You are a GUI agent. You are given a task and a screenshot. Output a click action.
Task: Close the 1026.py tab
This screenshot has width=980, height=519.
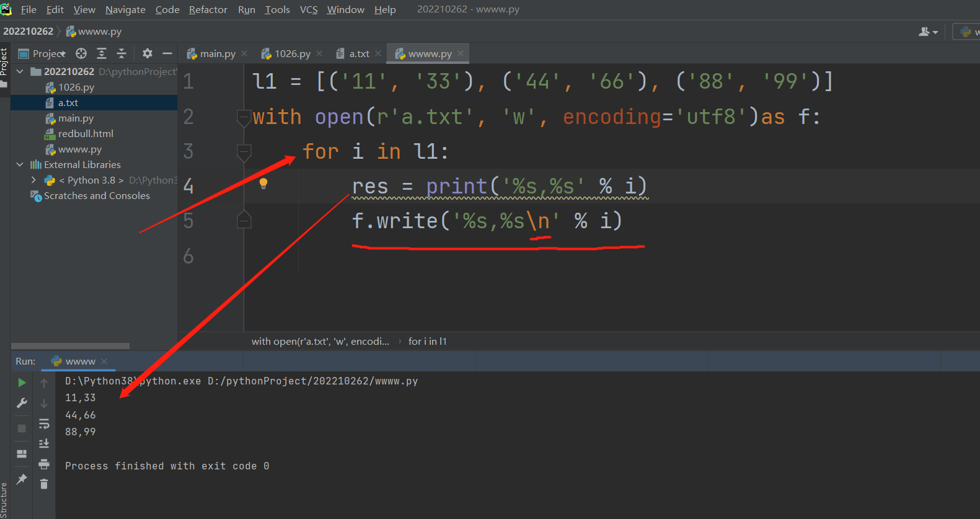[319, 53]
